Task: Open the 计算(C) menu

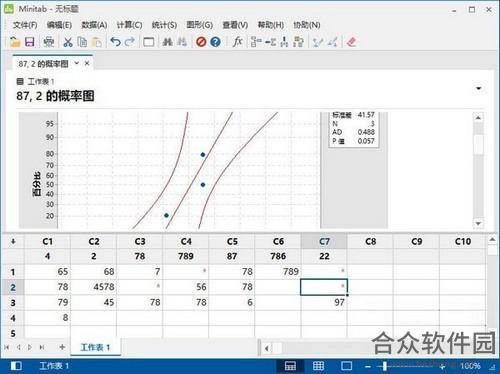Action: pos(129,25)
